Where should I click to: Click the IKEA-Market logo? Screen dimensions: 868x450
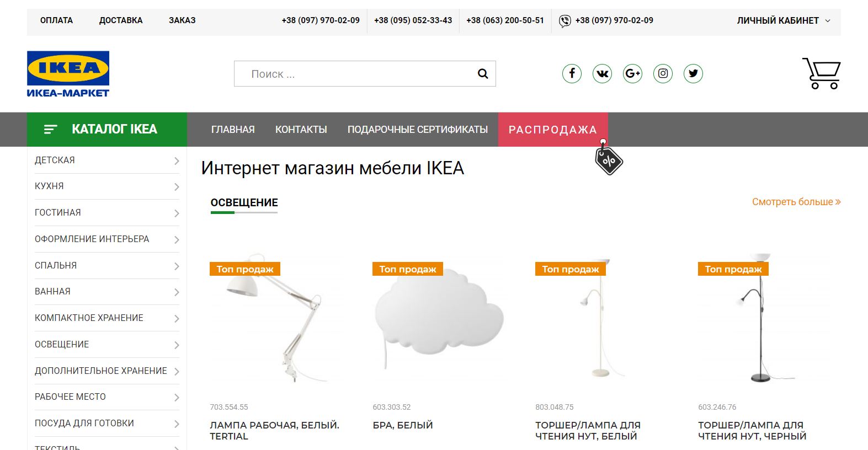68,74
